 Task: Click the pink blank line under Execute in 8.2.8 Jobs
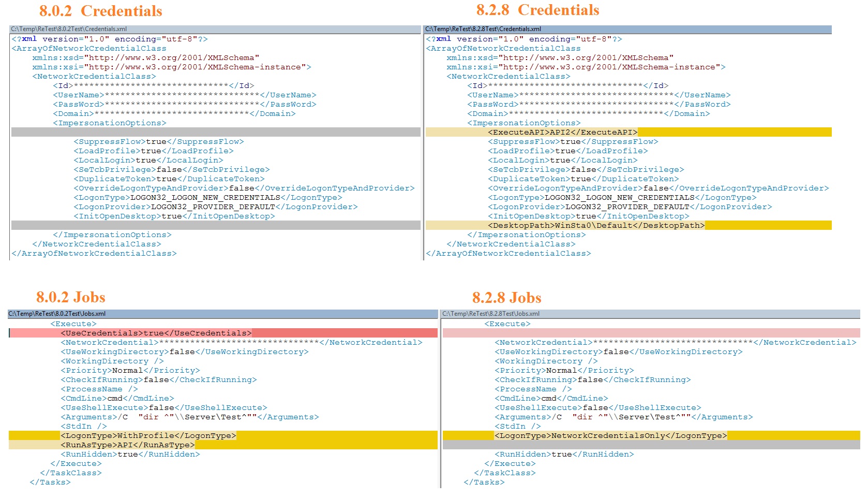(x=651, y=333)
